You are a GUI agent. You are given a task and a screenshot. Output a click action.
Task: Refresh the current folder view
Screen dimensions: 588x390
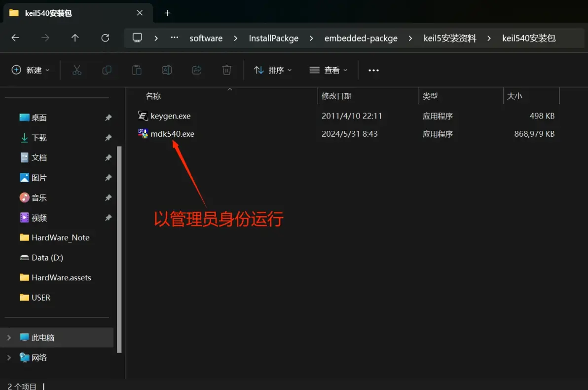point(105,38)
